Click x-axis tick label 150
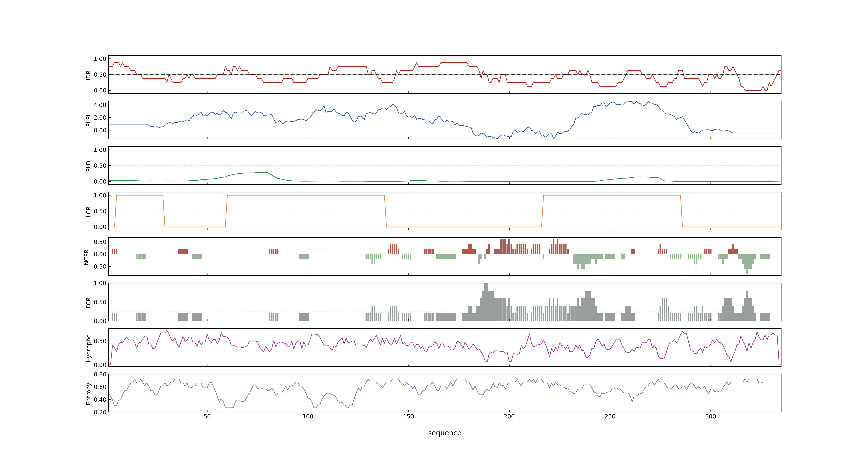The image size is (868, 463). click(x=408, y=416)
